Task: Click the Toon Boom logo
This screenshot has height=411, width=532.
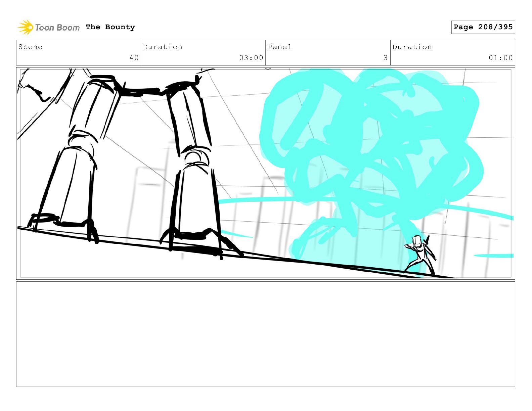Action: [49, 27]
